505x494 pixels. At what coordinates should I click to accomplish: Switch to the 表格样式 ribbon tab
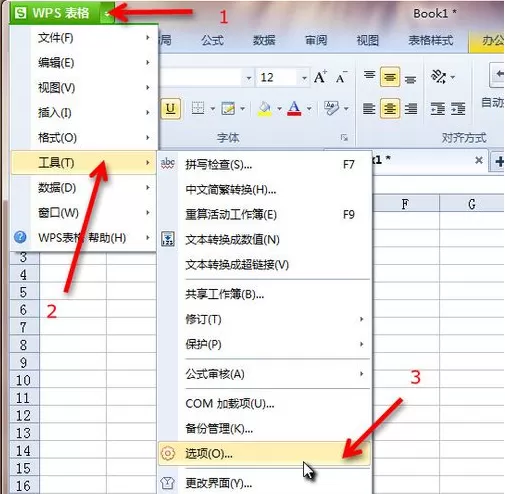430,40
